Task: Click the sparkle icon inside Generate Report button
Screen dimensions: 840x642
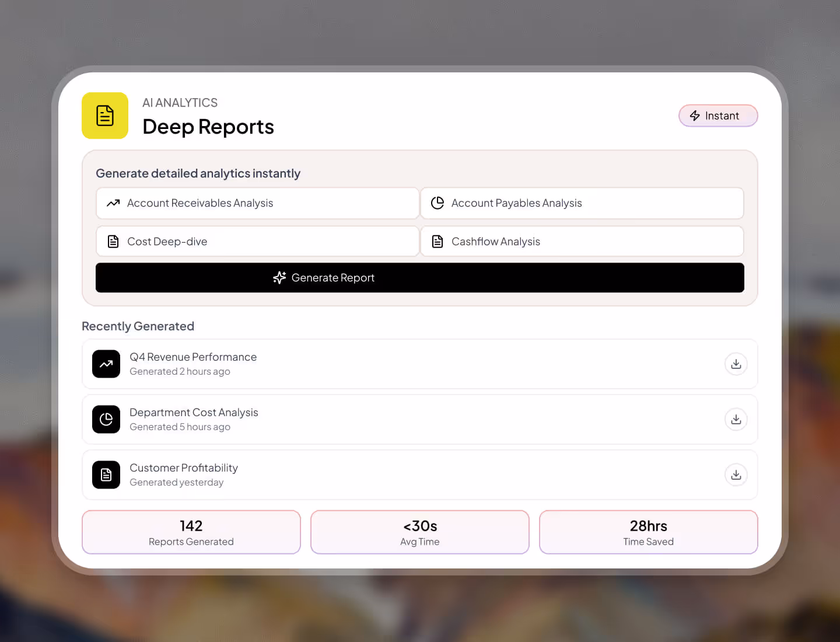Action: pyautogui.click(x=279, y=277)
